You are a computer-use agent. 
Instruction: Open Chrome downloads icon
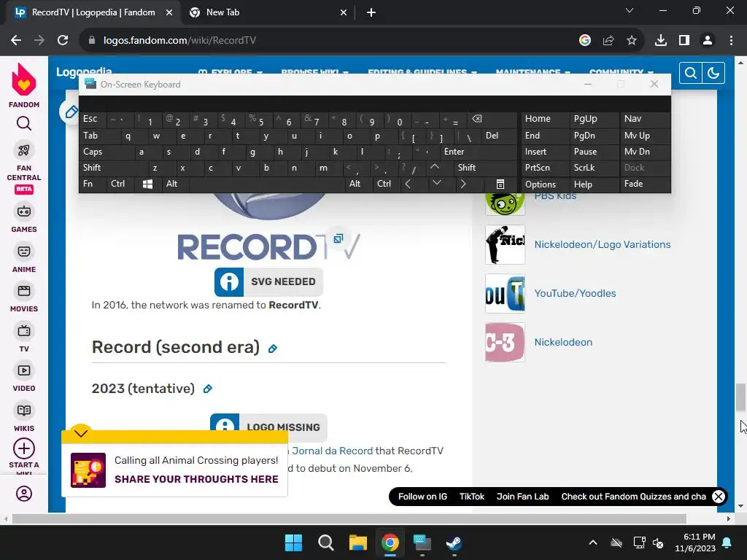tap(661, 41)
